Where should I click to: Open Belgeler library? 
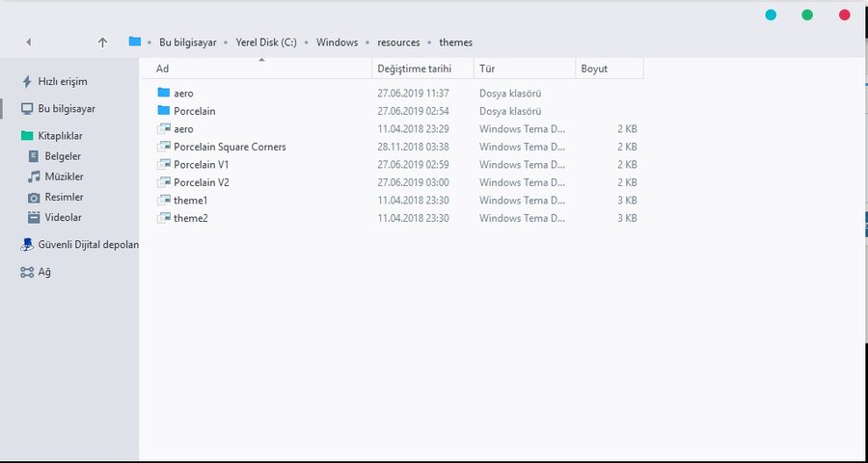tap(63, 156)
